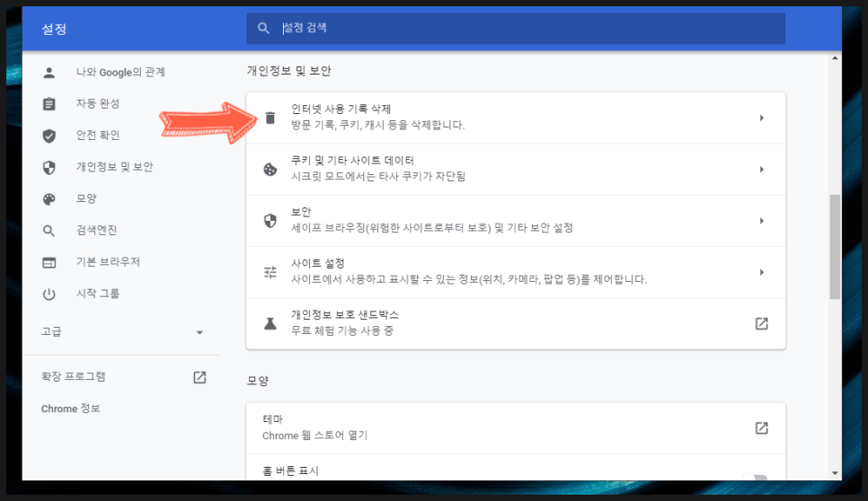Click external-link icon on 개인정보 보호 샌드박스 row
Screen dimensions: 868x501
click(762, 323)
